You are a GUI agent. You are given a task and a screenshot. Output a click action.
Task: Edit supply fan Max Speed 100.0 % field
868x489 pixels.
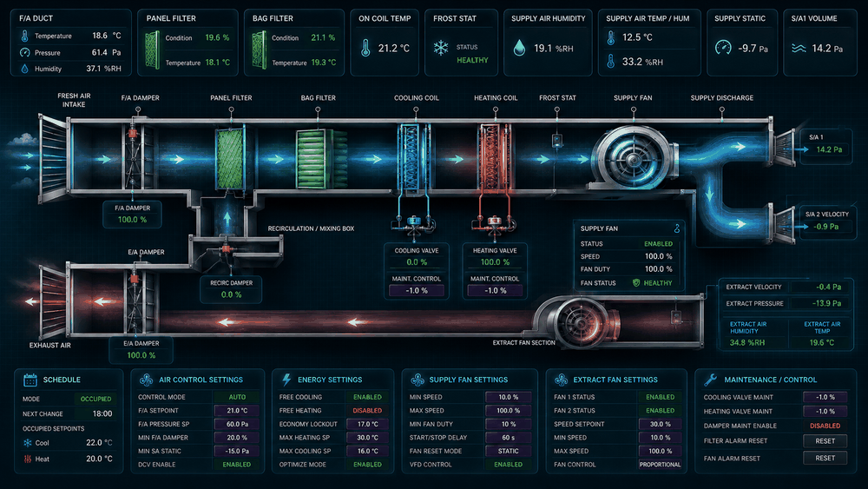(508, 411)
